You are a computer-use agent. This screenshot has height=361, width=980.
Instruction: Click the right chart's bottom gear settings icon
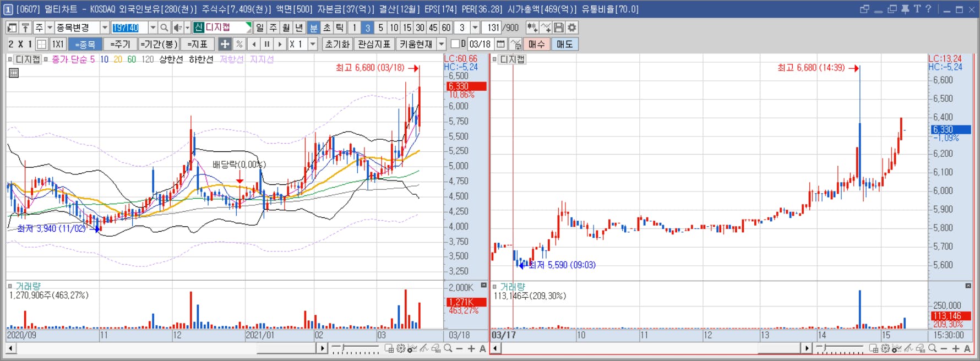coord(885,348)
